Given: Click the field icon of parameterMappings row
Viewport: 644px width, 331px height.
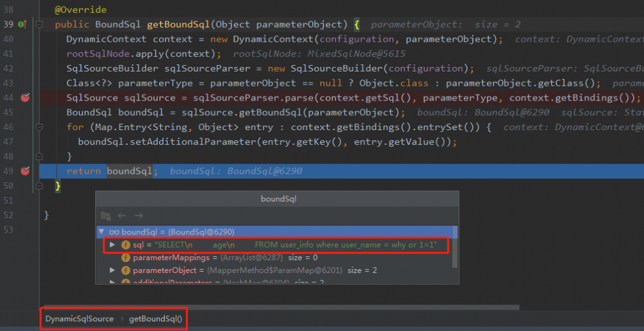Looking at the screenshot, I should pos(126,258).
